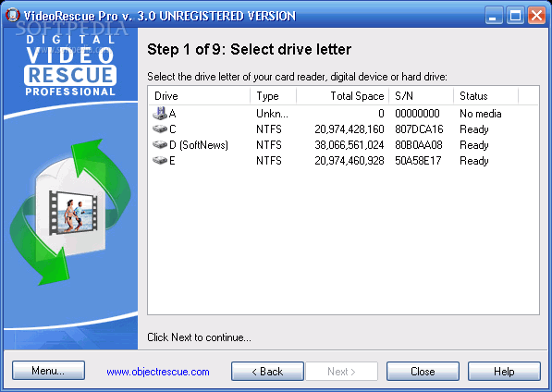
Task: Click the NTFS type of drive C row
Action: pos(269,129)
